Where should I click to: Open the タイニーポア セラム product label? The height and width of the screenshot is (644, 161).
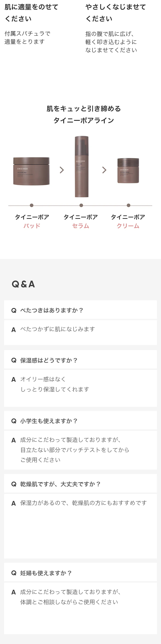pos(81,221)
